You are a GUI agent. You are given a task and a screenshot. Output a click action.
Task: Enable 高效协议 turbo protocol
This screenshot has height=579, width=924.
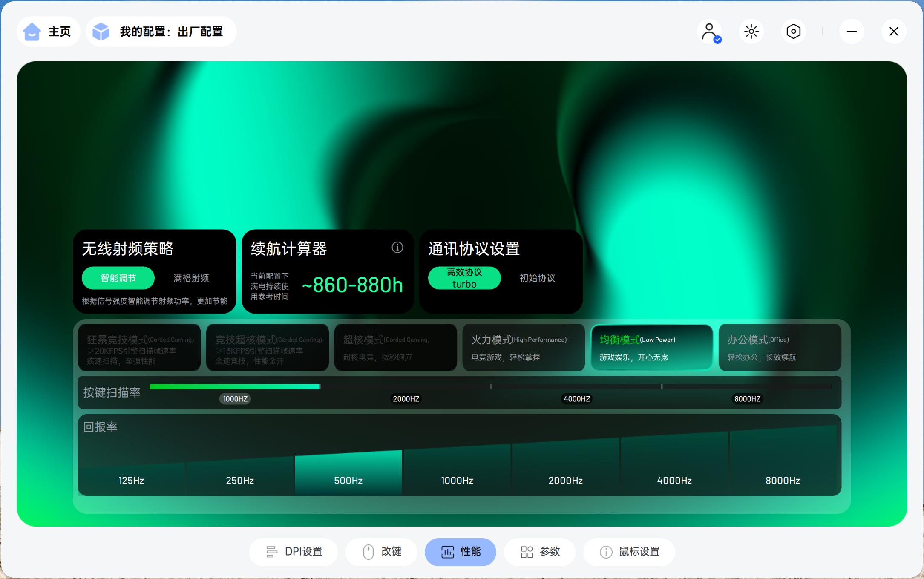pyautogui.click(x=464, y=278)
